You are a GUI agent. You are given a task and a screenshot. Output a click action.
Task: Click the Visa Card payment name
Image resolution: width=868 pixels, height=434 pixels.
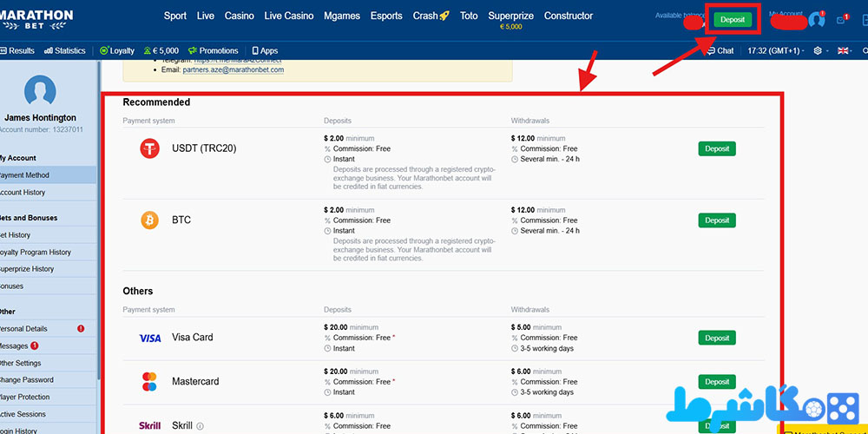[192, 337]
